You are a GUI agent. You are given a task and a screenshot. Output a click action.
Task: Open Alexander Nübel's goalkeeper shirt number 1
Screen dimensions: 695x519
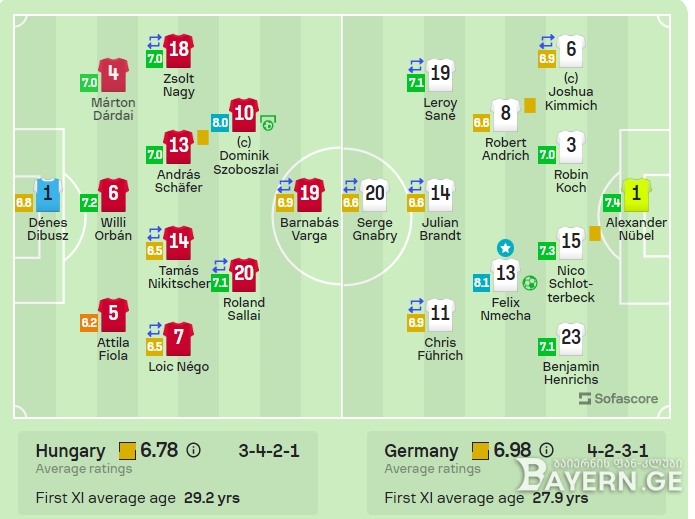[x=636, y=195]
